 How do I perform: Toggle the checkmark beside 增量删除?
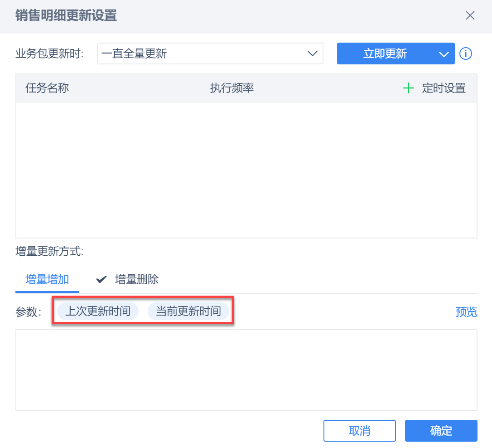click(x=101, y=279)
